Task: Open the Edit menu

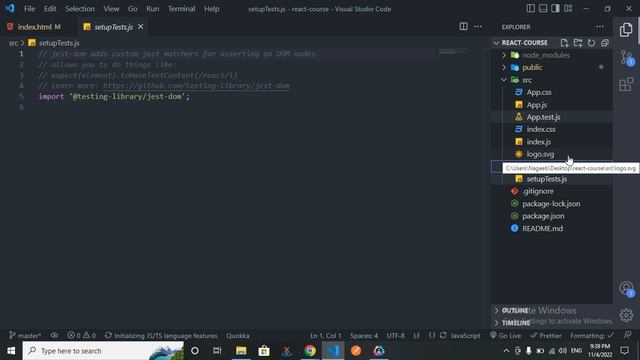Action: coord(50,9)
